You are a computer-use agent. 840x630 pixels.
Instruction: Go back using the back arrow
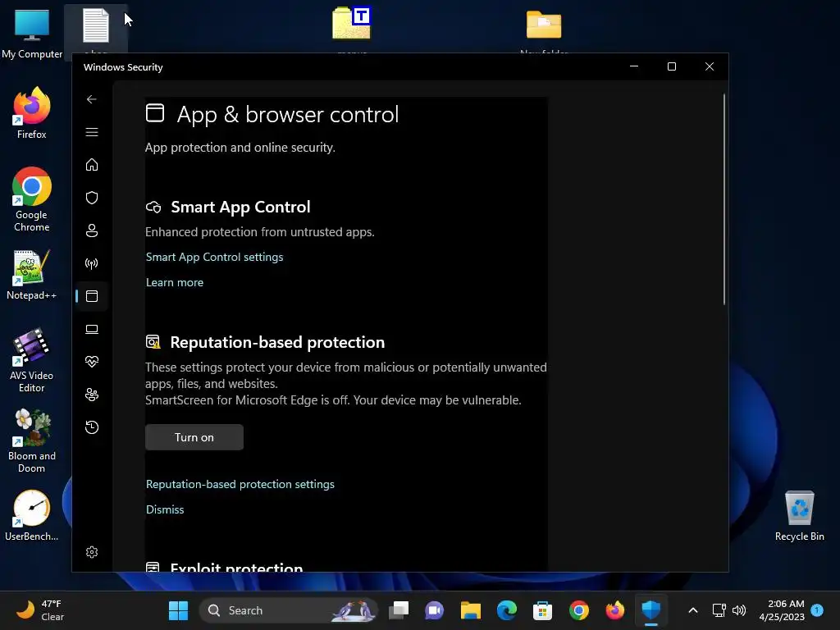click(x=92, y=99)
